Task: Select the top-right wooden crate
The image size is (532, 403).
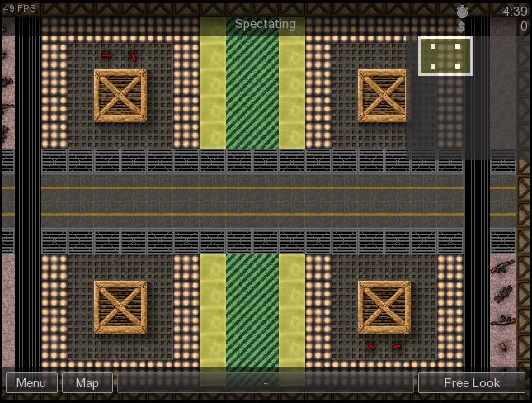Action: click(x=383, y=96)
